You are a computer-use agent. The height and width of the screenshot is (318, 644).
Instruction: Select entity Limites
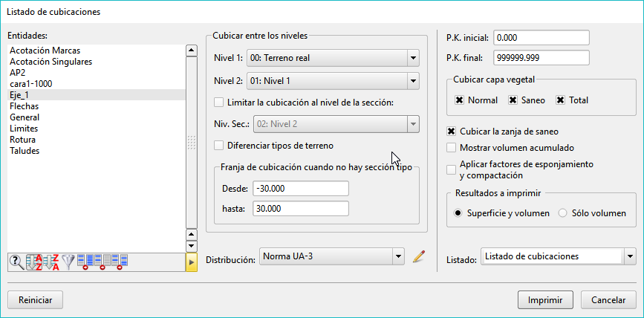(x=96, y=129)
